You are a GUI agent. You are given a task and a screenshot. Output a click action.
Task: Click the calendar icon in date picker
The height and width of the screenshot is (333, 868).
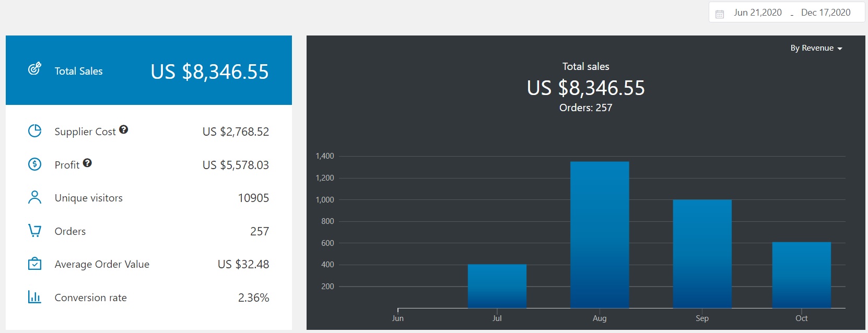pos(720,14)
